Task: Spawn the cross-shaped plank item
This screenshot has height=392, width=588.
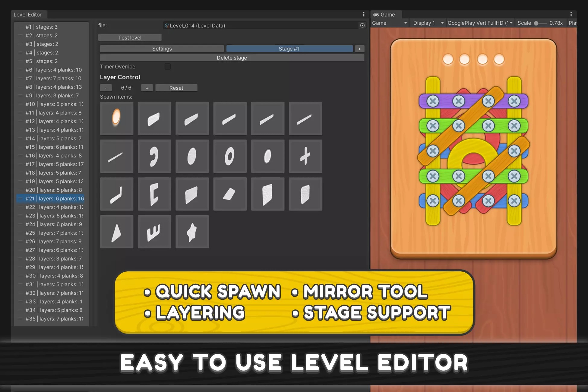Action: coord(305,156)
